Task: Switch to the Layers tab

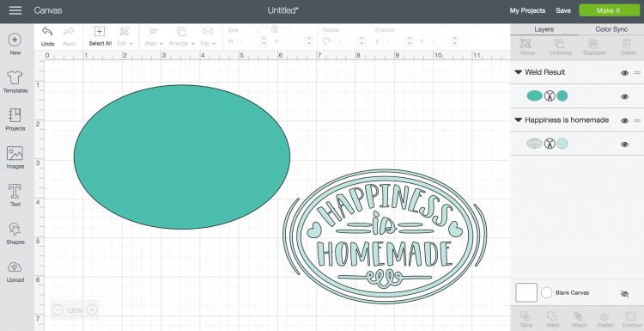Action: 544,29
